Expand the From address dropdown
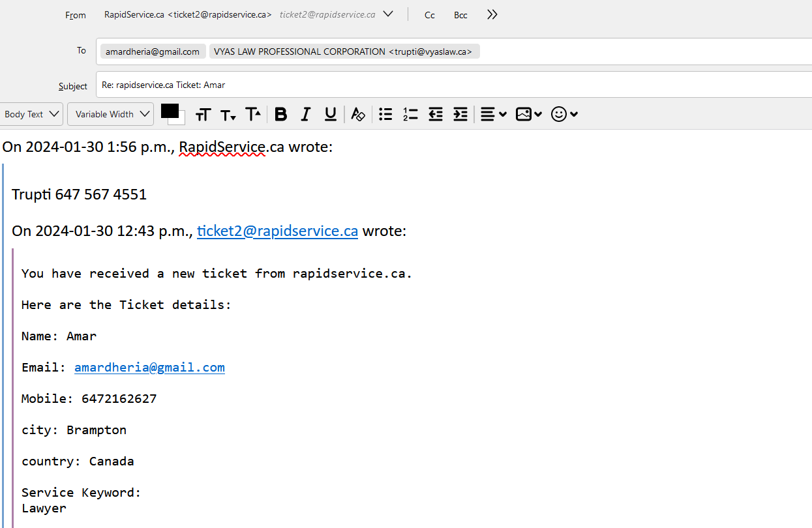This screenshot has width=812, height=528. [x=388, y=14]
